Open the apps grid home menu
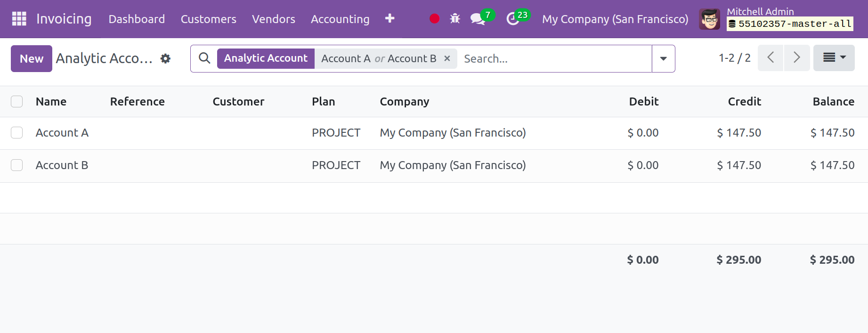Screen dimensions: 868x333 pyautogui.click(x=19, y=19)
